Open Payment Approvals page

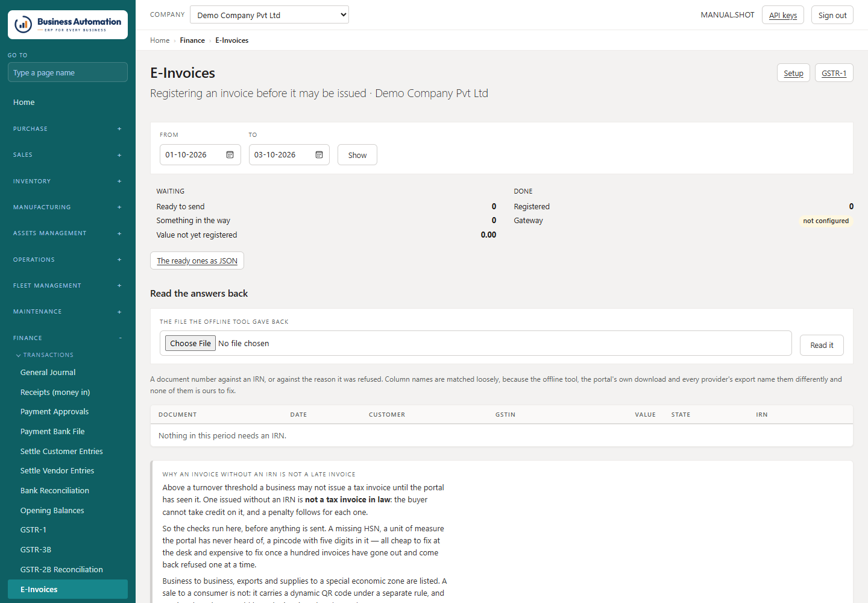click(68, 412)
